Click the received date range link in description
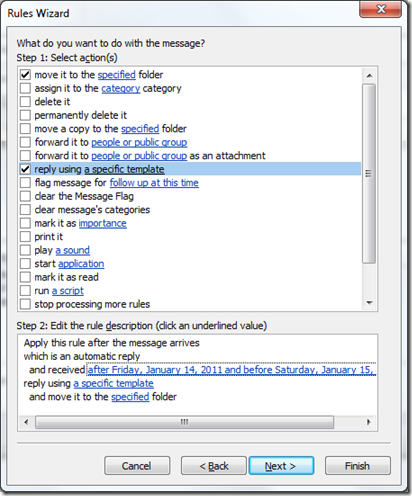Screen dimensions: 412x496 (x=231, y=370)
